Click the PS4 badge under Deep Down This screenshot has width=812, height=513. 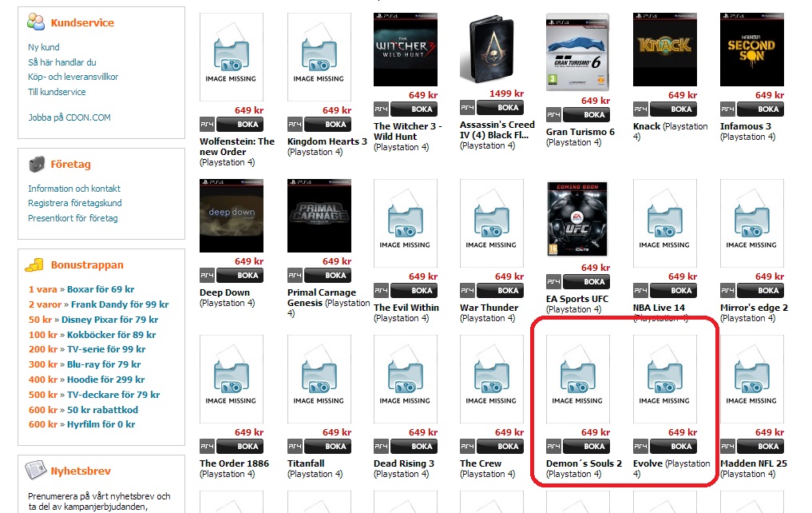click(x=207, y=276)
